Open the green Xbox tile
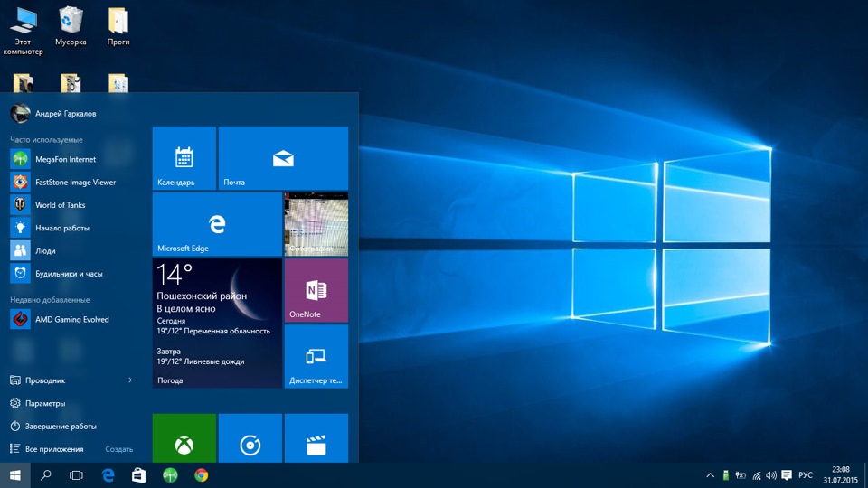Image resolution: width=868 pixels, height=488 pixels. (184, 438)
